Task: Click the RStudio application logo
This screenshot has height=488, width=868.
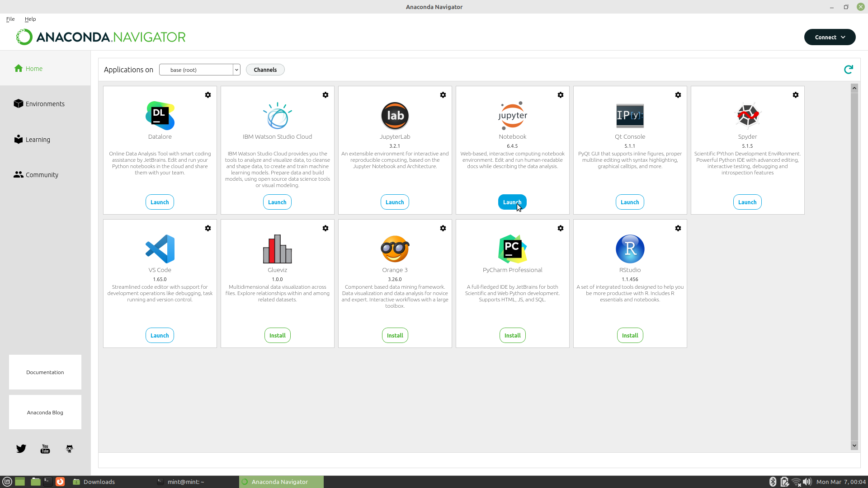Action: 630,249
